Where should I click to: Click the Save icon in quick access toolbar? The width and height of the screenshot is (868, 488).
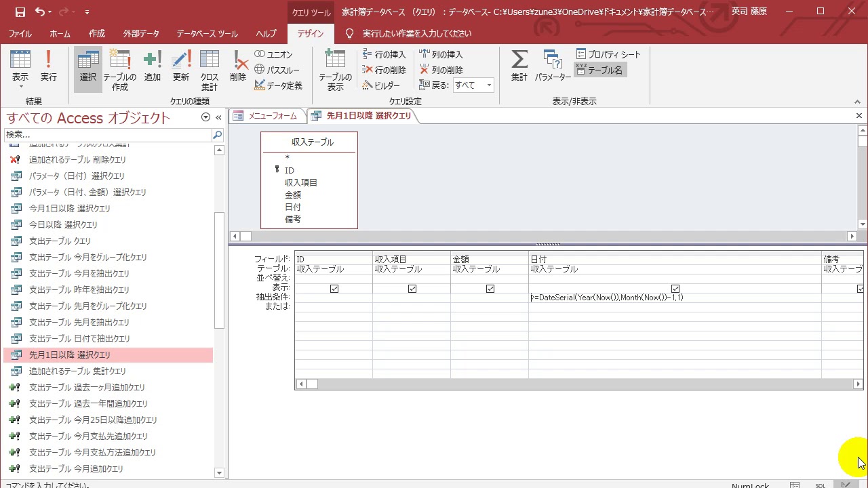click(20, 12)
